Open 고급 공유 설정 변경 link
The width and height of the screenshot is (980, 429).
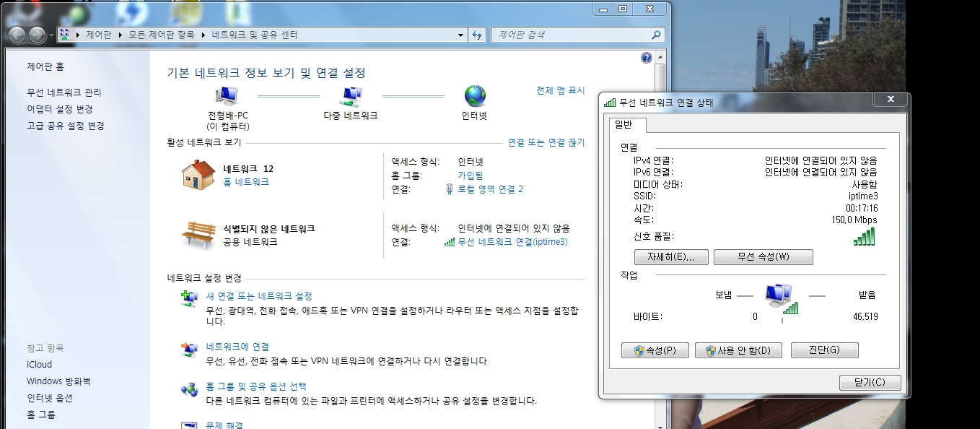pos(66,126)
